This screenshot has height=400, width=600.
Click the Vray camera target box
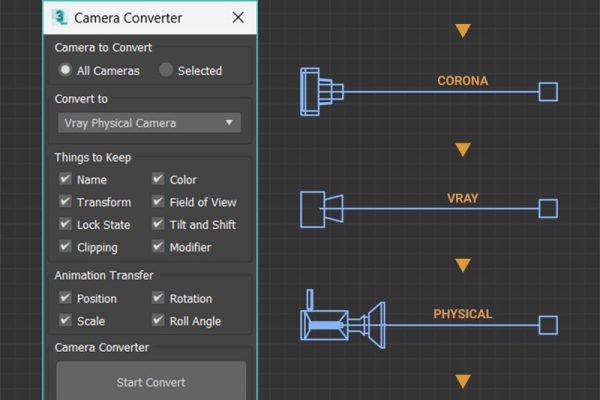(548, 209)
